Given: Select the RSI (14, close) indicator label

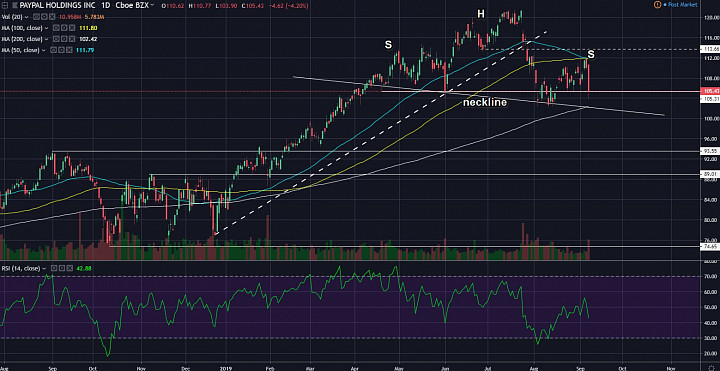Looking at the screenshot, I should point(21,268).
